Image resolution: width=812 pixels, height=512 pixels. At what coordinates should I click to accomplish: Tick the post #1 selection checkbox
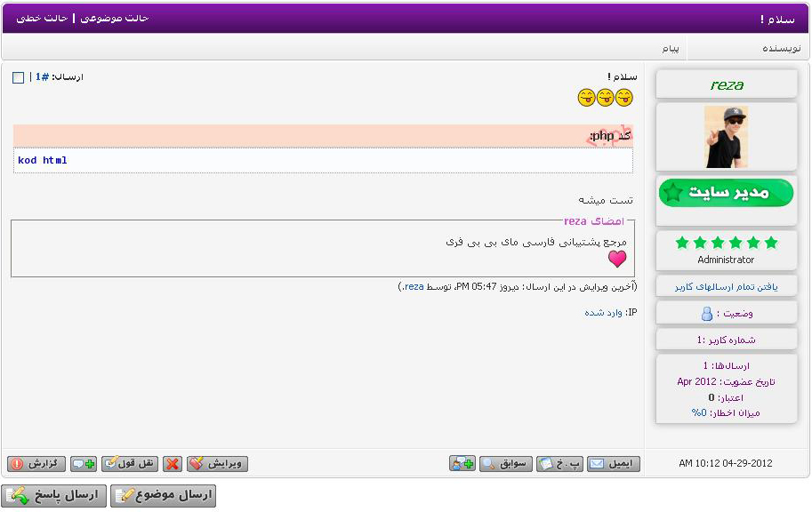[18, 77]
